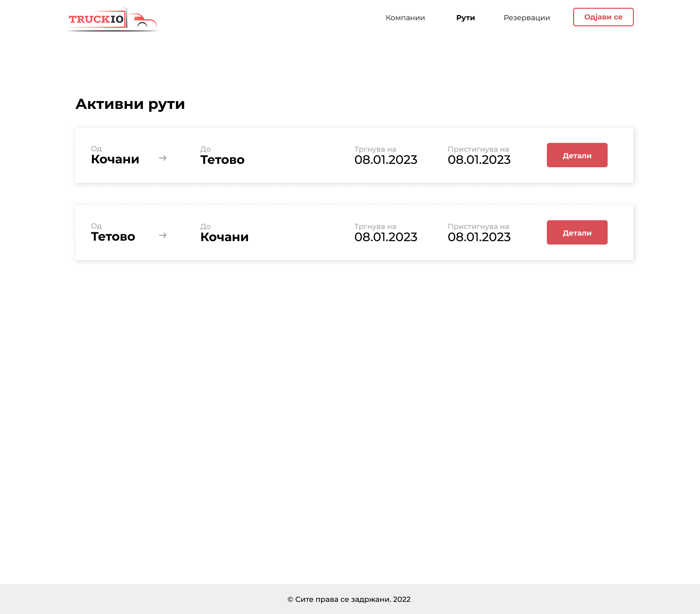This screenshot has height=614, width=700.
Task: Select the Рути navigation item
Action: click(465, 18)
